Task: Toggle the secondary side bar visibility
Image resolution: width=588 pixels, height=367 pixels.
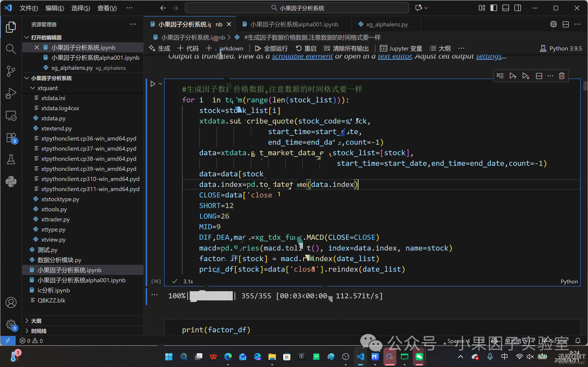Action: tap(518, 8)
